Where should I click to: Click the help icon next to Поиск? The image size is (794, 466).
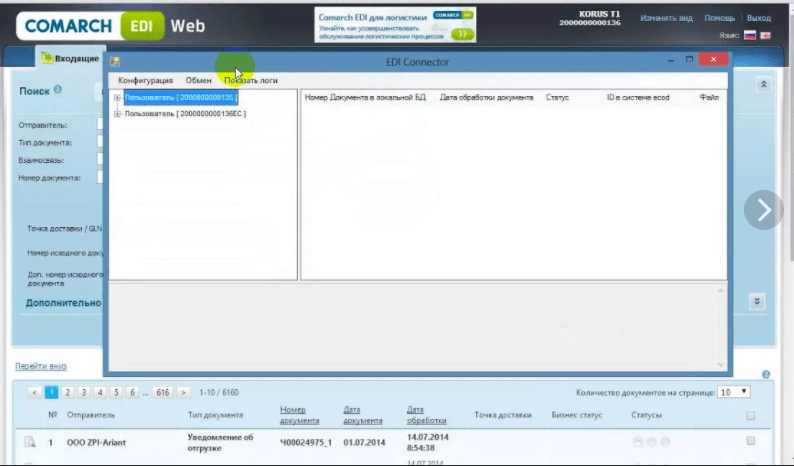tap(58, 90)
